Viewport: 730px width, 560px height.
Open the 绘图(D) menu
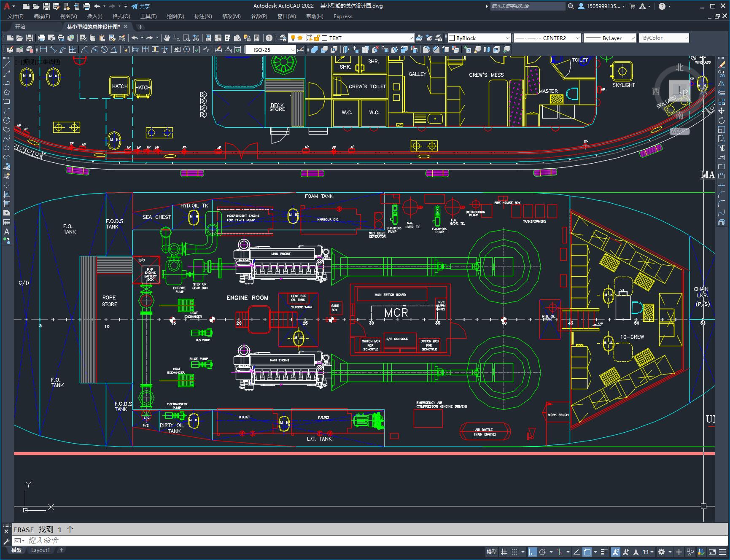point(175,16)
